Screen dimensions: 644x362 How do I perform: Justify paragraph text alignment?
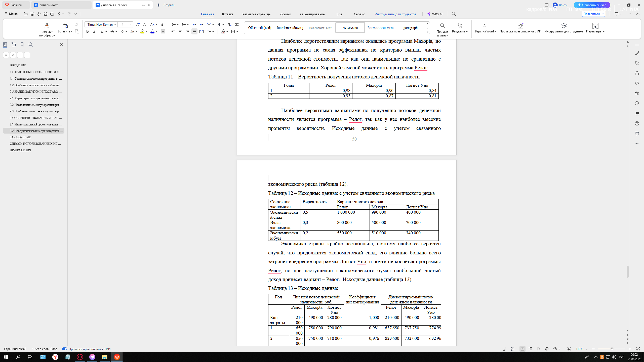click(x=194, y=31)
